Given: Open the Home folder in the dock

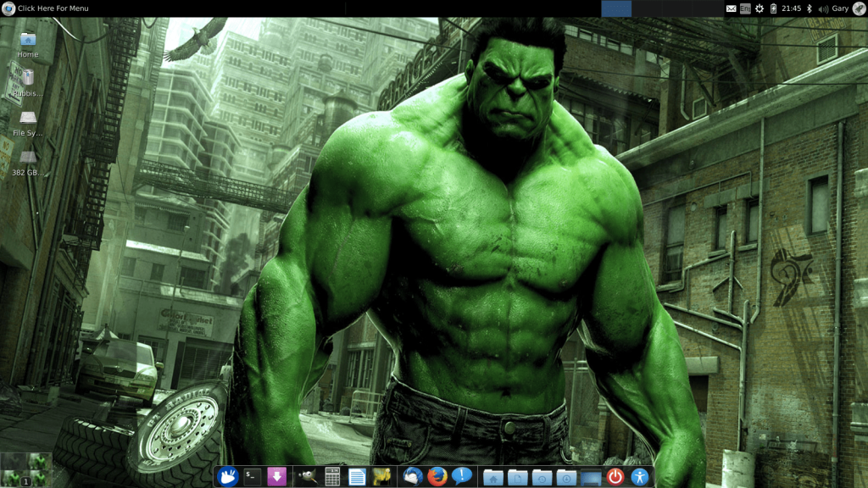Looking at the screenshot, I should pyautogui.click(x=492, y=477).
